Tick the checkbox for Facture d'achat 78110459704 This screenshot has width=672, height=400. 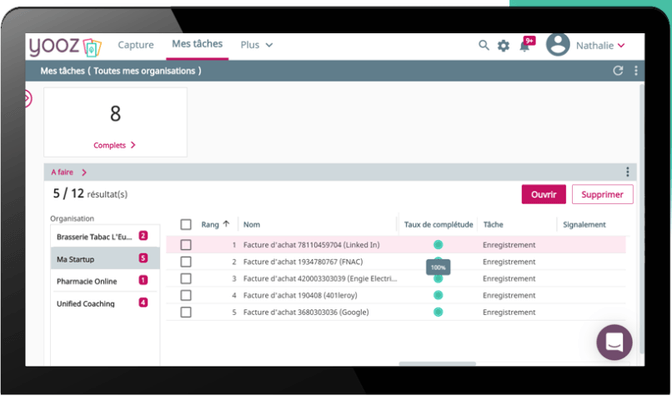[186, 245]
